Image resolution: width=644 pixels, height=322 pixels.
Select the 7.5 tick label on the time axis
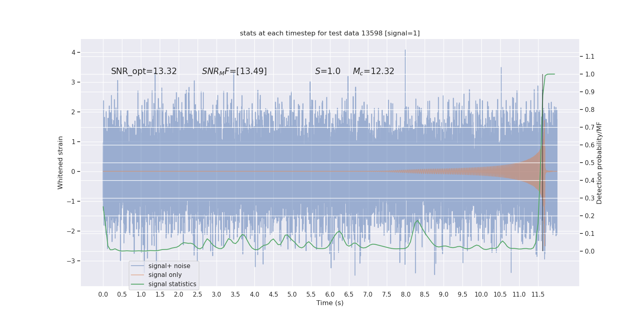pyautogui.click(x=387, y=295)
